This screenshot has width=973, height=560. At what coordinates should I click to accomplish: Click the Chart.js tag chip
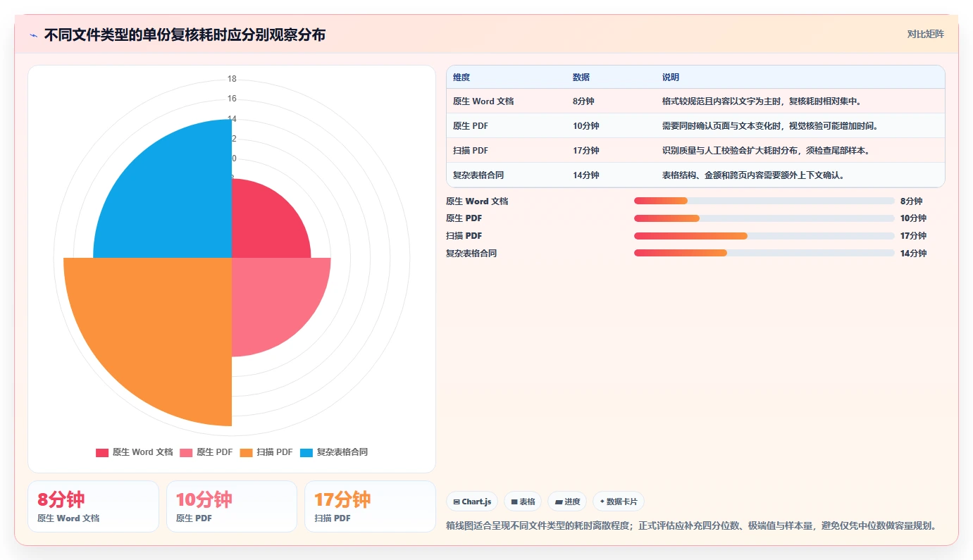pyautogui.click(x=472, y=502)
